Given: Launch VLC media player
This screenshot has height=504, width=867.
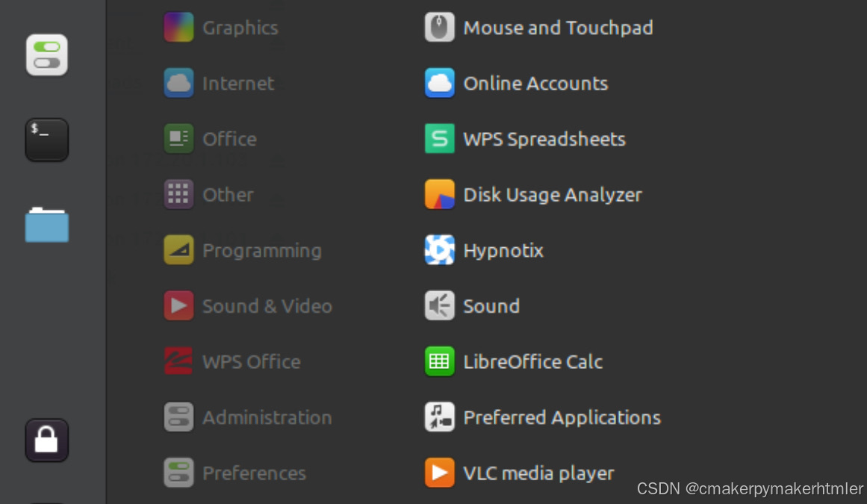Looking at the screenshot, I should pos(538,473).
